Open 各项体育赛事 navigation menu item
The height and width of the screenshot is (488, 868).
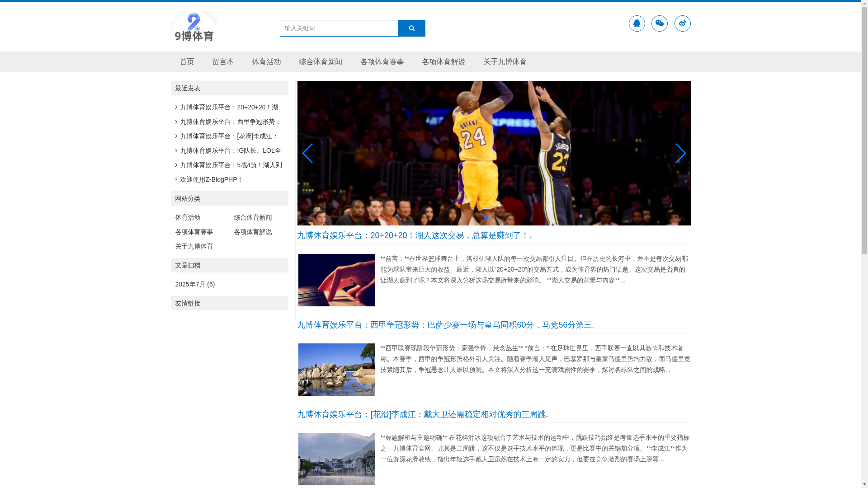coord(382,62)
